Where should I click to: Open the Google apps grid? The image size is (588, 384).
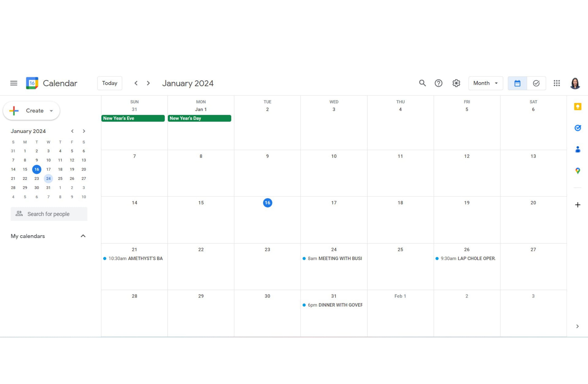tap(556, 83)
